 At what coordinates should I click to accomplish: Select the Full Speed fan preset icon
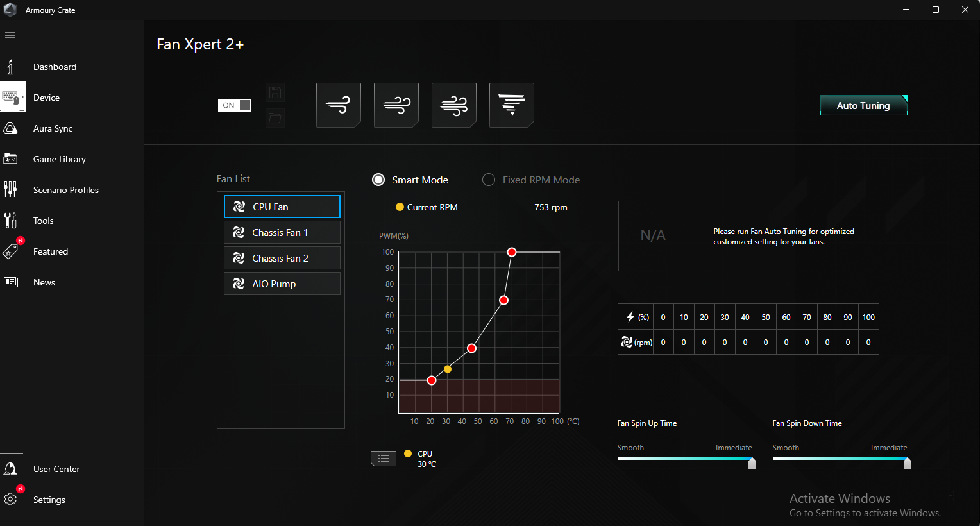coord(512,105)
